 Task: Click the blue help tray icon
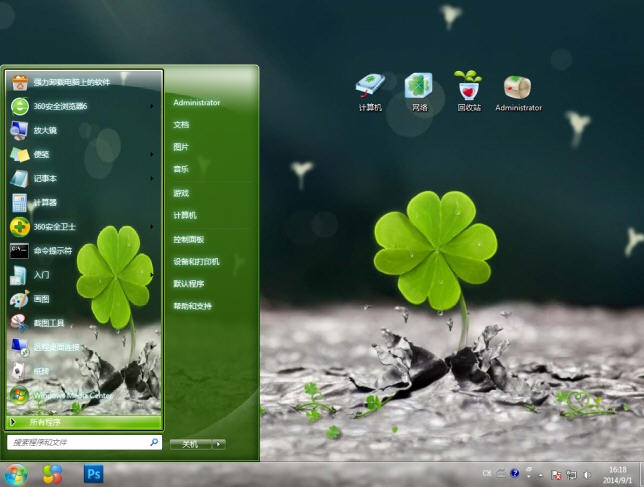pyautogui.click(x=515, y=473)
